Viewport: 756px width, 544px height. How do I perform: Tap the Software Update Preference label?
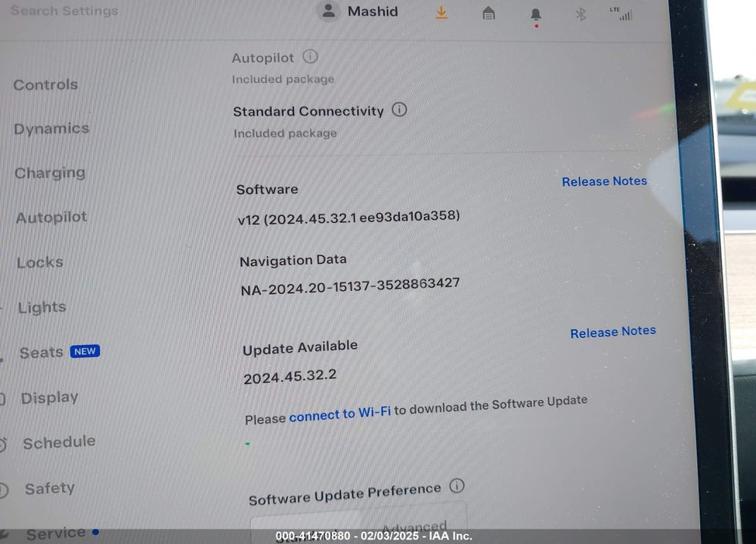click(345, 495)
